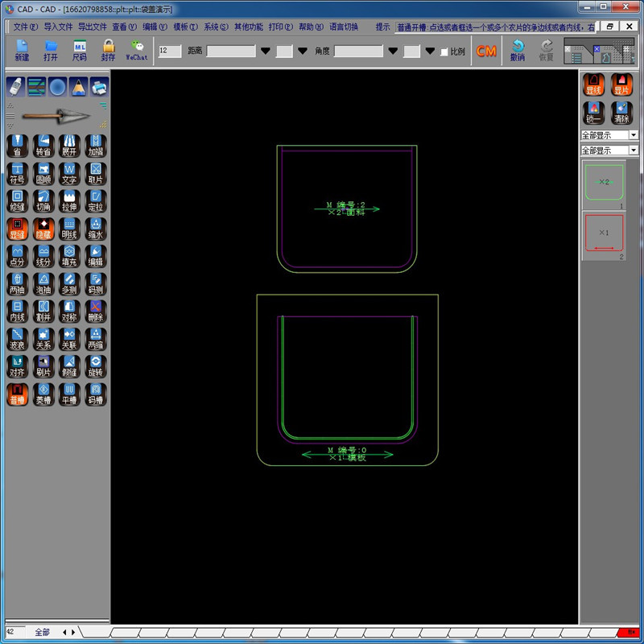Open the WeChat toolbar icon
This screenshot has width=644, height=644.
[137, 51]
